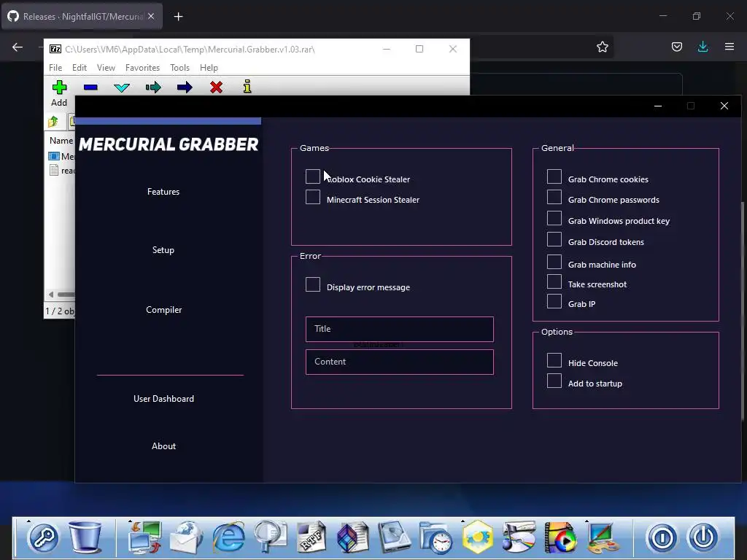Click the yellow hexagon gear icon in the dock
Image resolution: width=747 pixels, height=560 pixels.
(x=477, y=537)
